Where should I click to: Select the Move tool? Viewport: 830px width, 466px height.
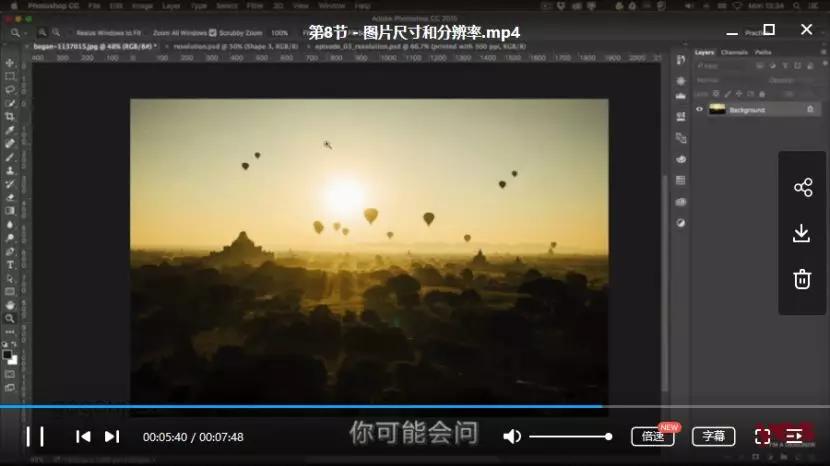tap(10, 62)
